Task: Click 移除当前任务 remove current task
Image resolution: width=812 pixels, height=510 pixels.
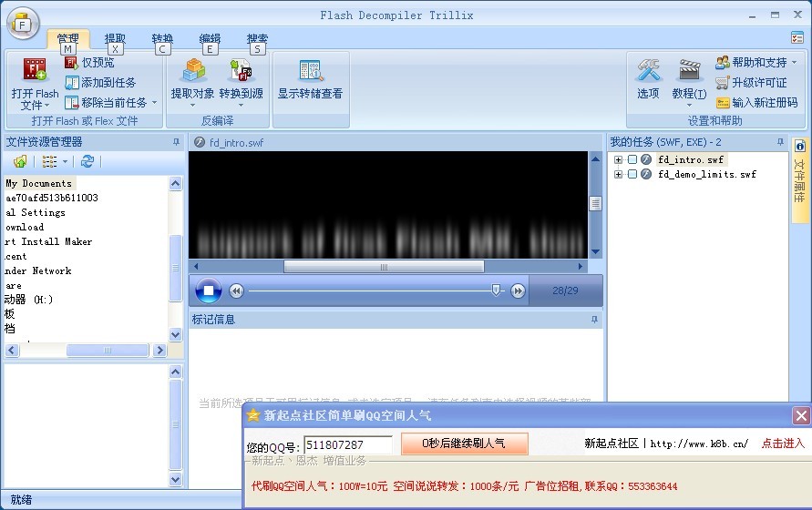Action: point(106,103)
